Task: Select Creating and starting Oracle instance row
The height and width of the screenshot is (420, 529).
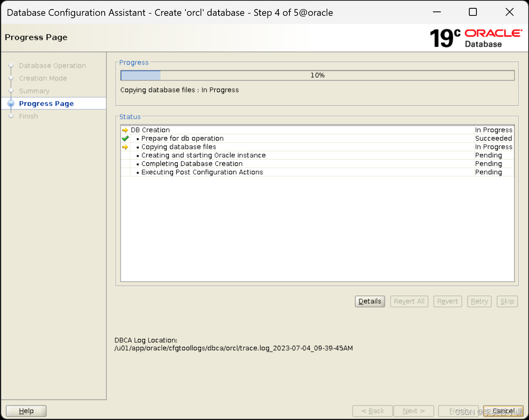Action: click(317, 155)
